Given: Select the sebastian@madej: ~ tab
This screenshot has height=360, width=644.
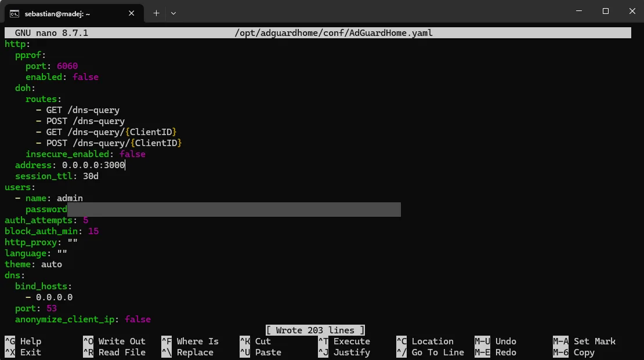Looking at the screenshot, I should 74,13.
